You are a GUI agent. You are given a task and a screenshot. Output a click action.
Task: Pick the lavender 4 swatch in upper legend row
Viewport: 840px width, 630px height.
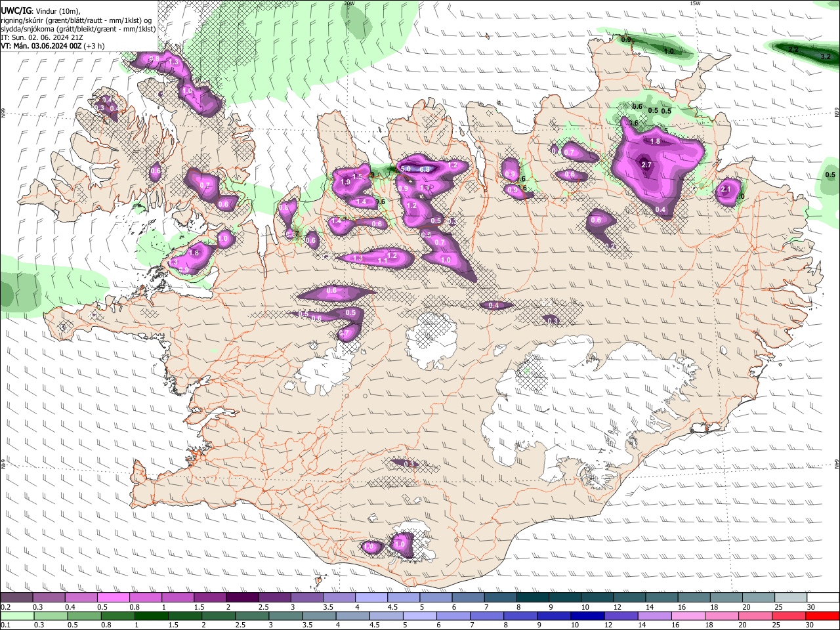(x=371, y=598)
